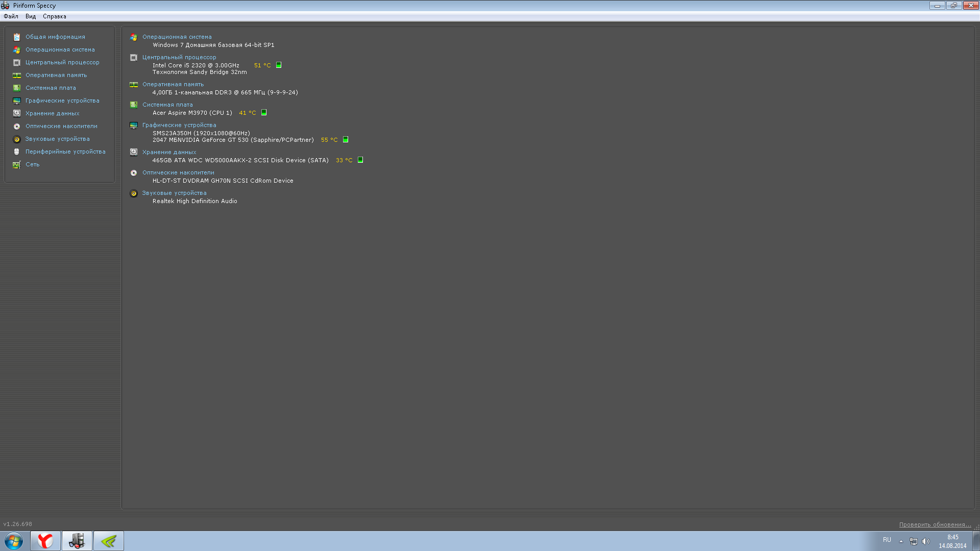The height and width of the screenshot is (551, 980).
Task: Select Центральный процессор in sidebar
Action: 62,62
